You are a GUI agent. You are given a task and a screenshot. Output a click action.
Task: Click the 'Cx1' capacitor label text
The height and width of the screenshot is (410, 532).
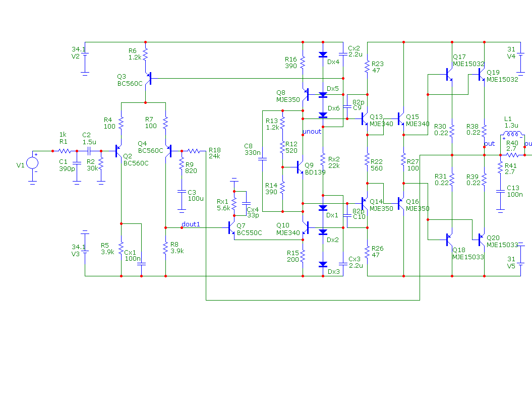pos(130,253)
